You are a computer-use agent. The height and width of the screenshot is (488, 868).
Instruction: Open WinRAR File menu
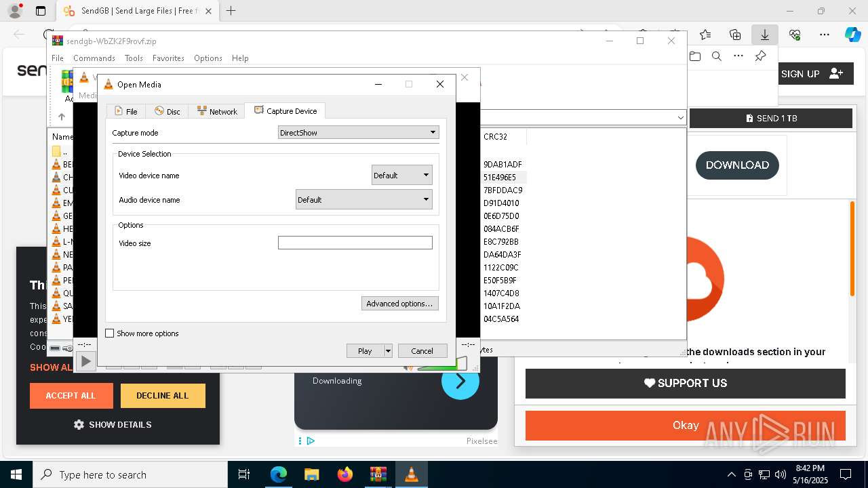pyautogui.click(x=58, y=58)
